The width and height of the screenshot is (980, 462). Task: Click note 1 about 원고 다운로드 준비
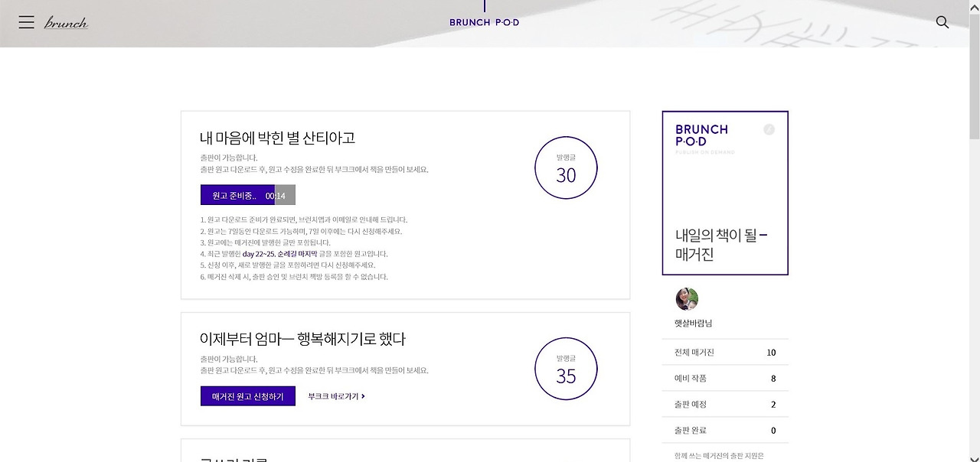[x=304, y=220]
